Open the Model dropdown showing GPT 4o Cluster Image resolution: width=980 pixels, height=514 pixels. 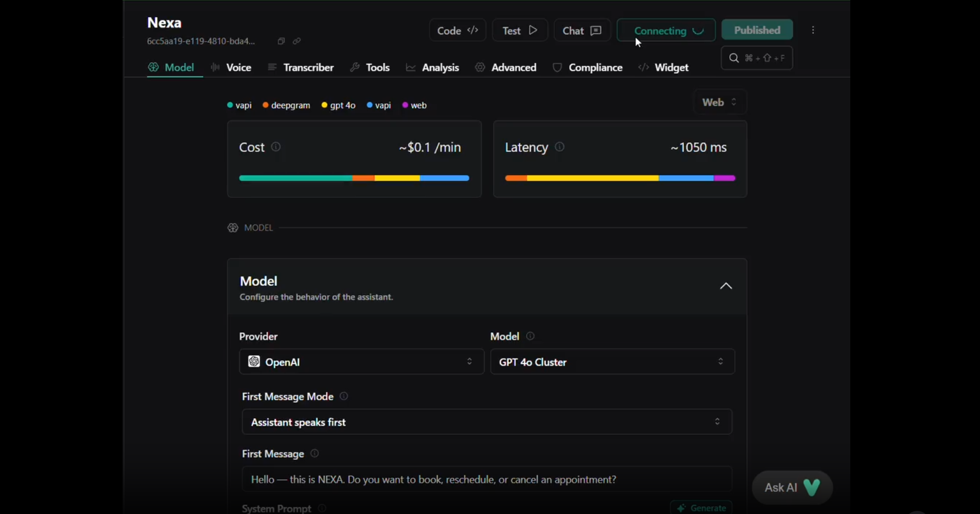click(x=612, y=362)
